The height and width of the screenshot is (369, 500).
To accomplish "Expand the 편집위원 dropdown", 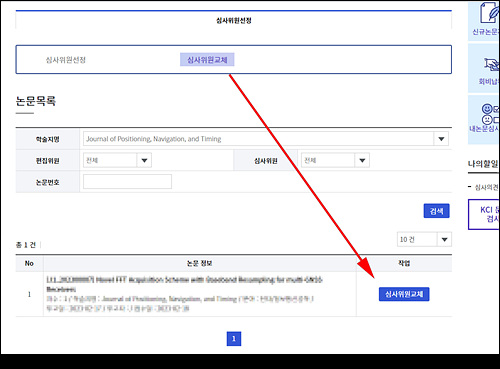I will [117, 160].
